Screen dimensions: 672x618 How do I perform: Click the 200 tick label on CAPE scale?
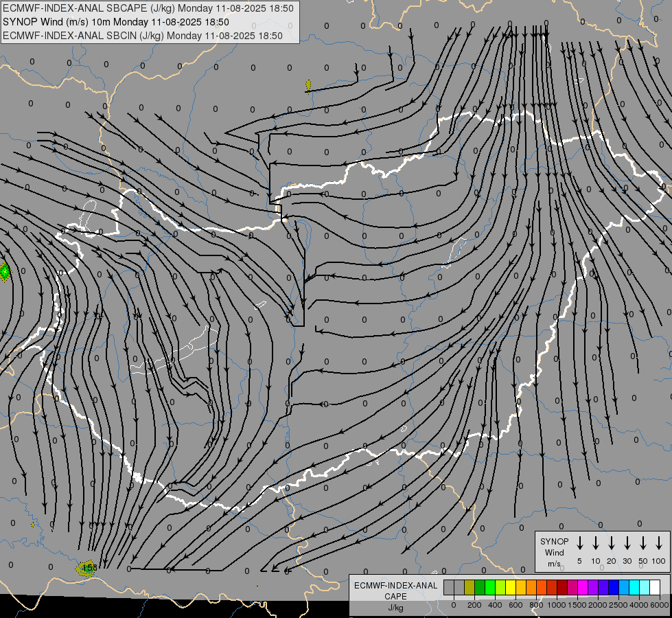click(474, 605)
